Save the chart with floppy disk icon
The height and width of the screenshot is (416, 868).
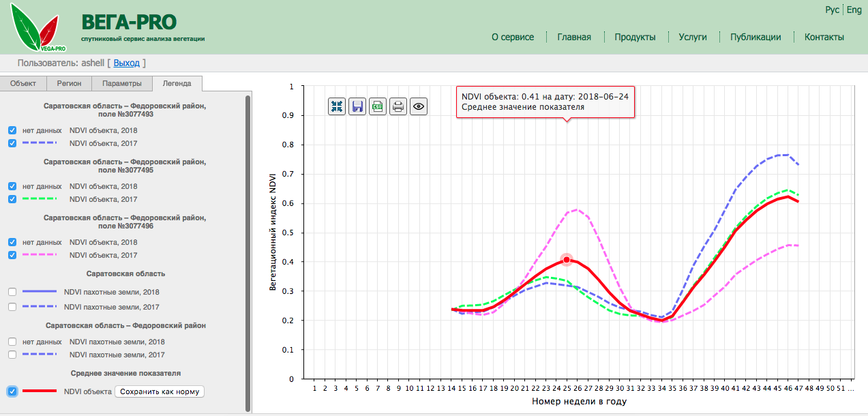click(x=357, y=106)
